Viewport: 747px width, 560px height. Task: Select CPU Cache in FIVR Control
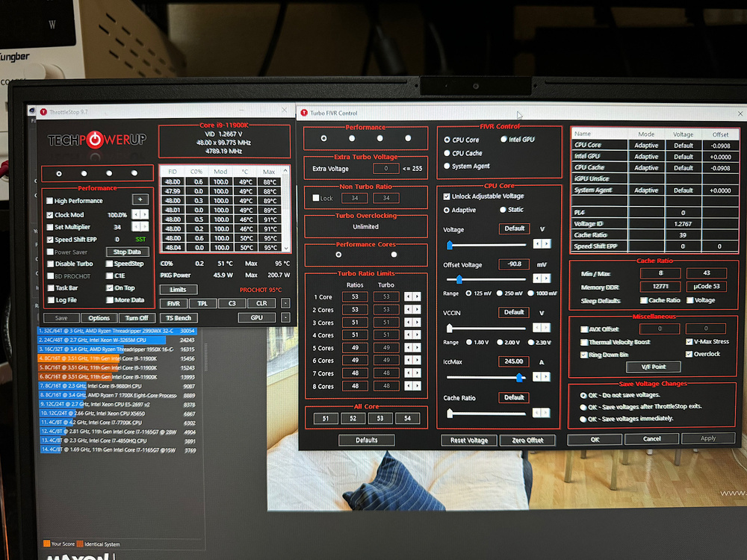click(x=447, y=153)
